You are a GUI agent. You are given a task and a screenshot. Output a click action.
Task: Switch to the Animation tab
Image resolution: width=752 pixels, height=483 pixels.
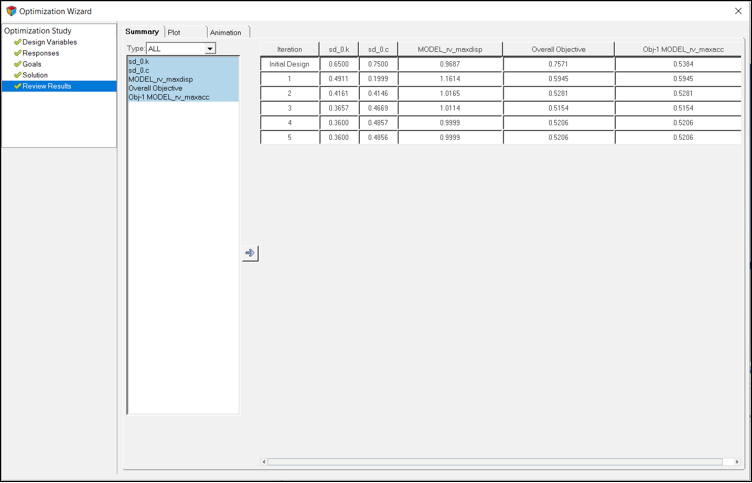(226, 33)
